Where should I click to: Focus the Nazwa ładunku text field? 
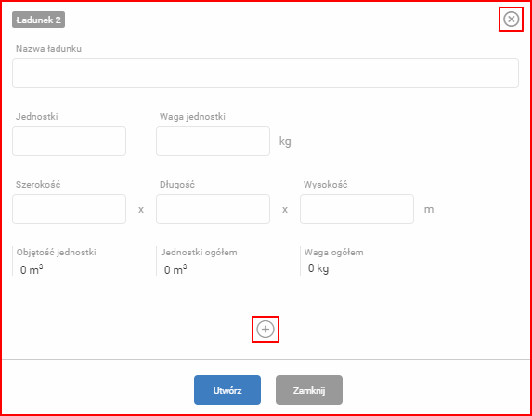tap(266, 73)
